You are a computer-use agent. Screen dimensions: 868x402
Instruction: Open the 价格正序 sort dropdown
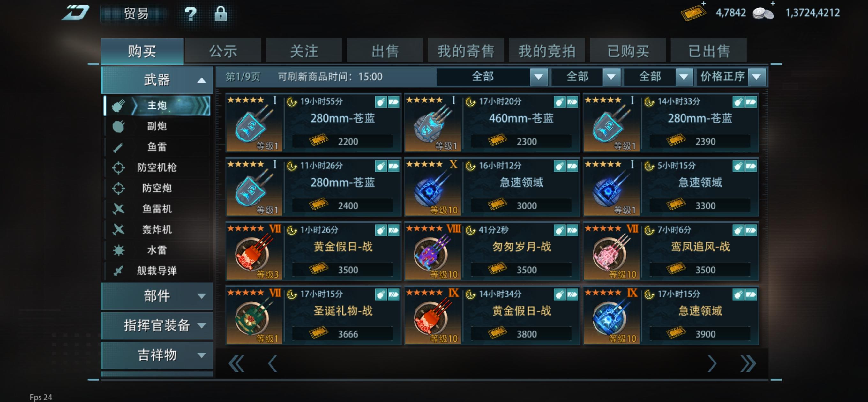(x=731, y=77)
